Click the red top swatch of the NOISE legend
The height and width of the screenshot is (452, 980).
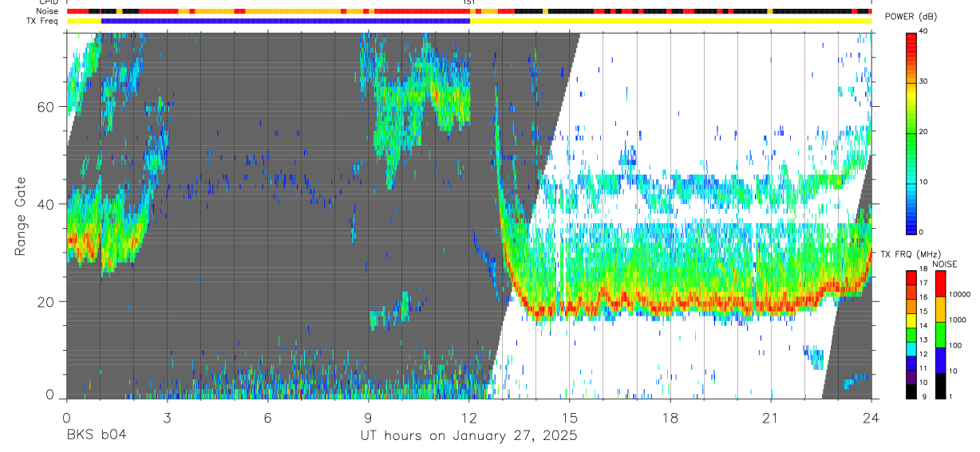click(941, 283)
